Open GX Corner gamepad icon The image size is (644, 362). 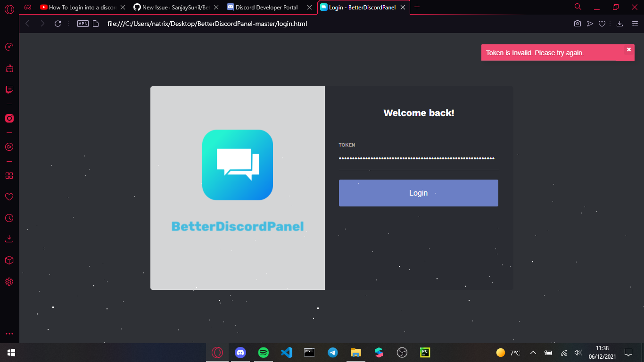click(28, 7)
